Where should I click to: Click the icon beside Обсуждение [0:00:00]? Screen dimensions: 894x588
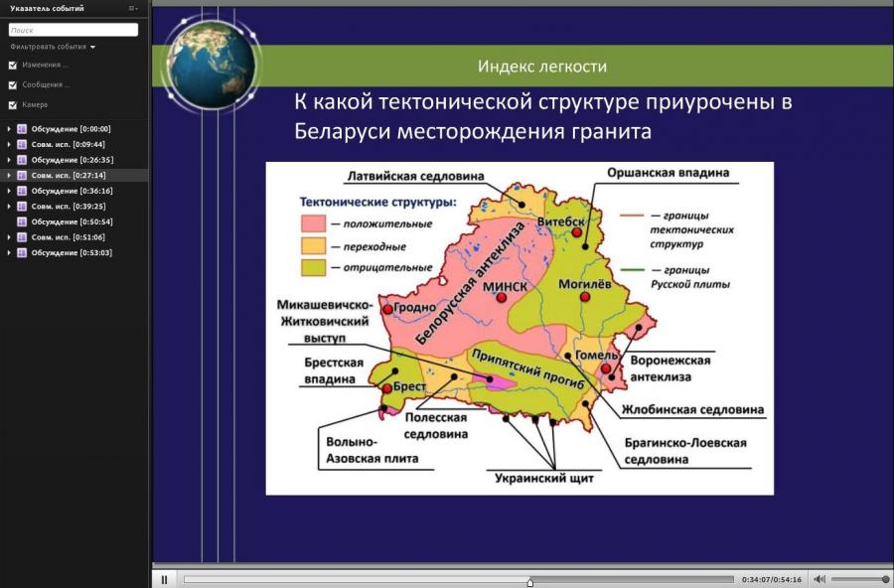pyautogui.click(x=22, y=129)
